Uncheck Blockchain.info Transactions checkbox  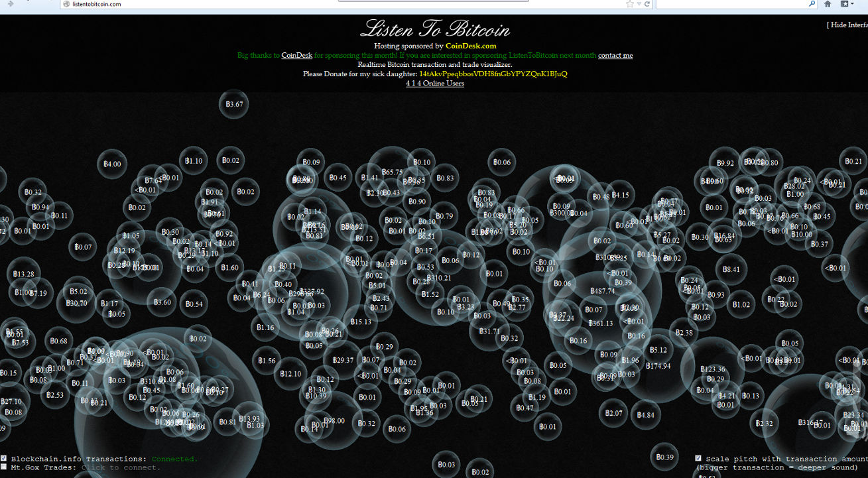pyautogui.click(x=4, y=458)
